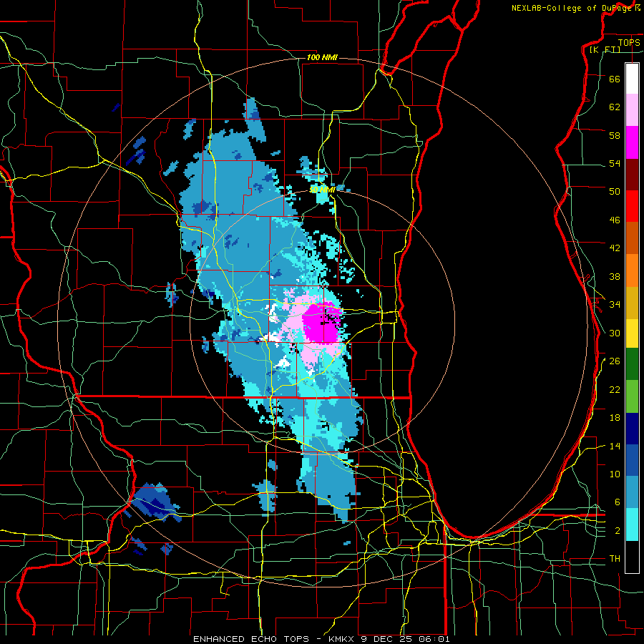The width and height of the screenshot is (644, 644).
Task: Click the white swatch in the tops legend
Action: [x=632, y=79]
